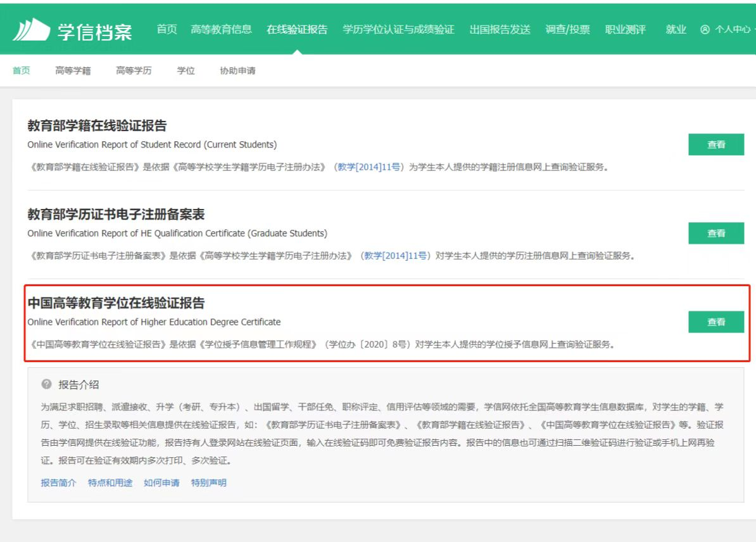Switch to the 协助申请 tab

point(237,70)
